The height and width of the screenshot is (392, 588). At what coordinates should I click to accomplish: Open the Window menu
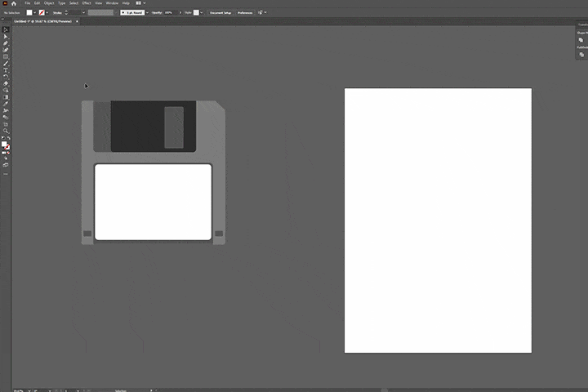click(112, 3)
